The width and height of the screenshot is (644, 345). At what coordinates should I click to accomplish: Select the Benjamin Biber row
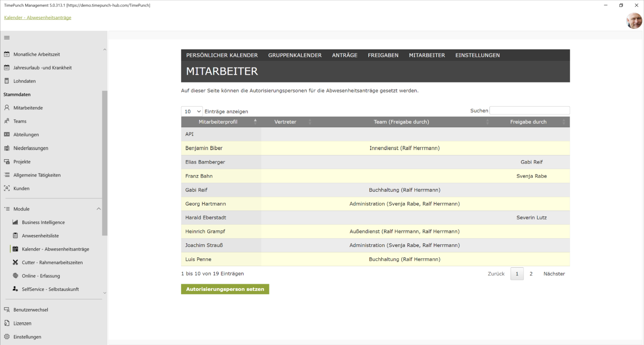click(376, 148)
